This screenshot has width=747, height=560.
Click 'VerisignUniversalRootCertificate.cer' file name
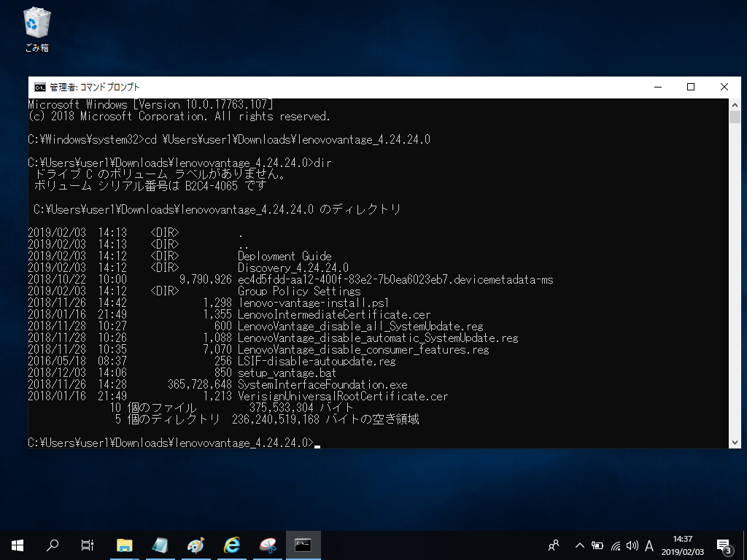[x=343, y=396]
